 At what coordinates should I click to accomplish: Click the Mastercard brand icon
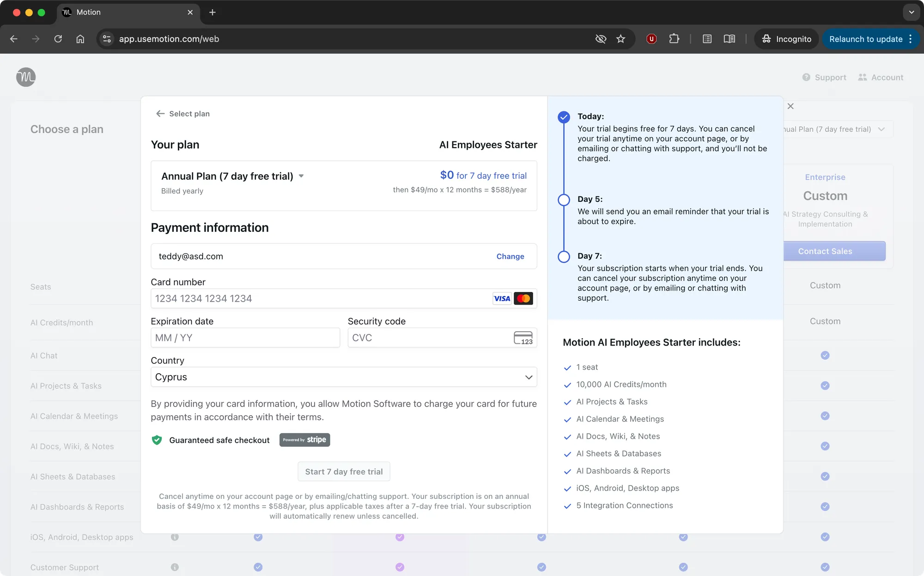[x=523, y=298]
